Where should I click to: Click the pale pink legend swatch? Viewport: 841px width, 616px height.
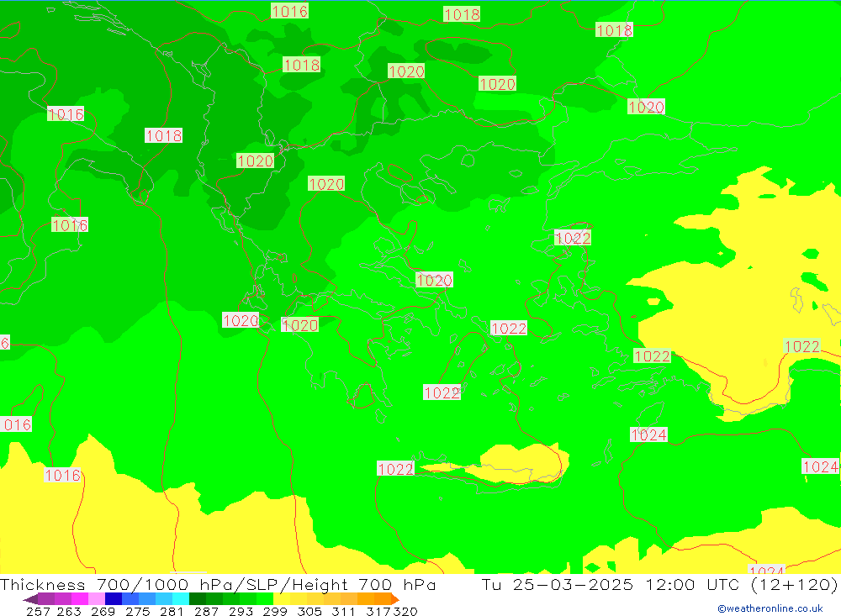pyautogui.click(x=95, y=599)
